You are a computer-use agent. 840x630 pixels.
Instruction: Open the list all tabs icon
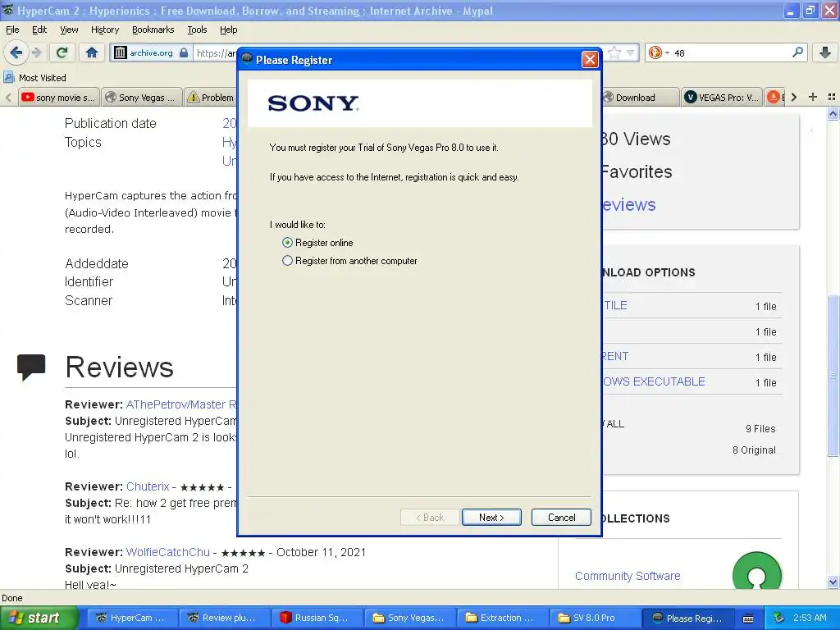(832, 97)
